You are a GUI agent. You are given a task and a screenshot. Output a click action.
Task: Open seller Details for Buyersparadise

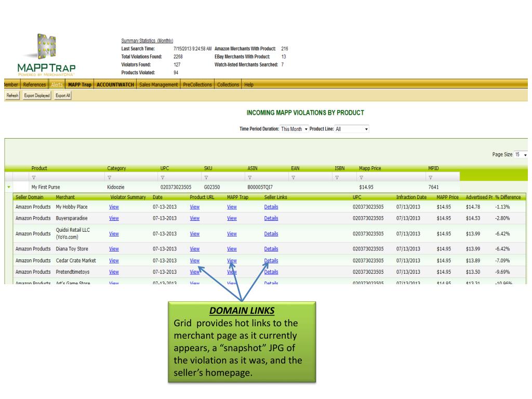tap(271, 218)
